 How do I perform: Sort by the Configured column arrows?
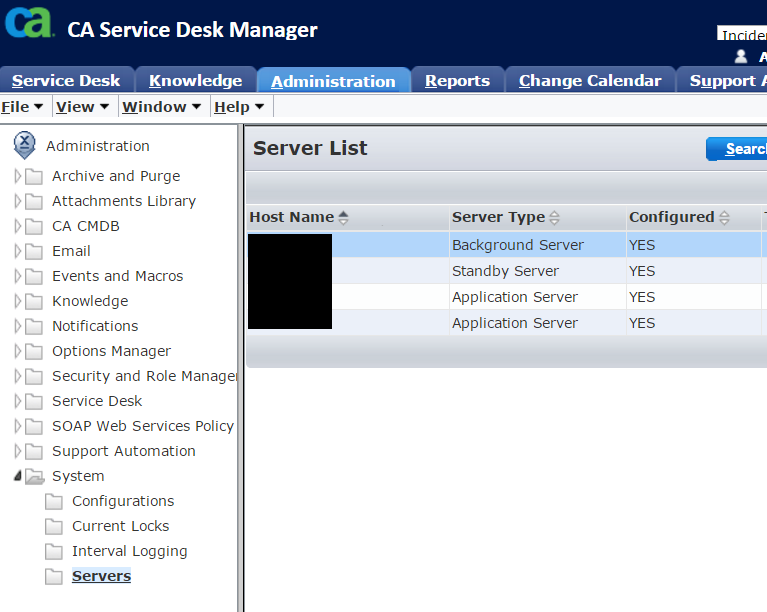[x=725, y=217]
